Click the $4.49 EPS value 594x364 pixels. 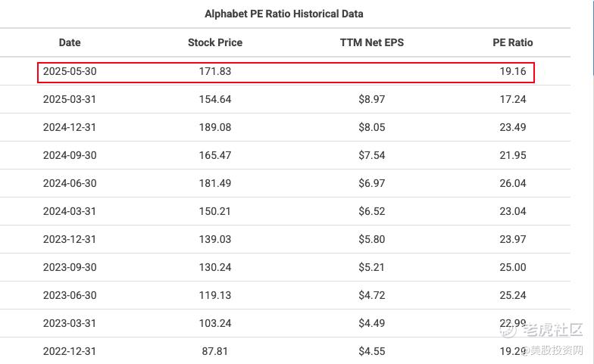371,323
